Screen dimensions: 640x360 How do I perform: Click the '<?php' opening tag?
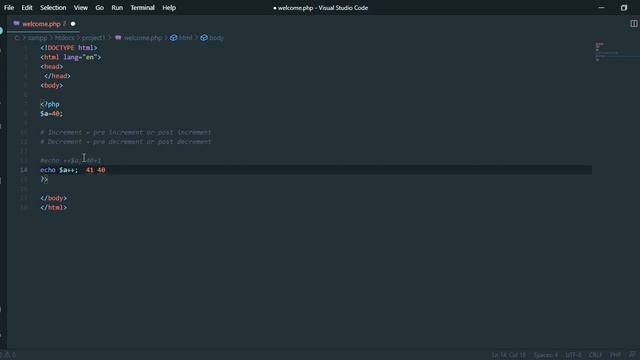tap(49, 104)
